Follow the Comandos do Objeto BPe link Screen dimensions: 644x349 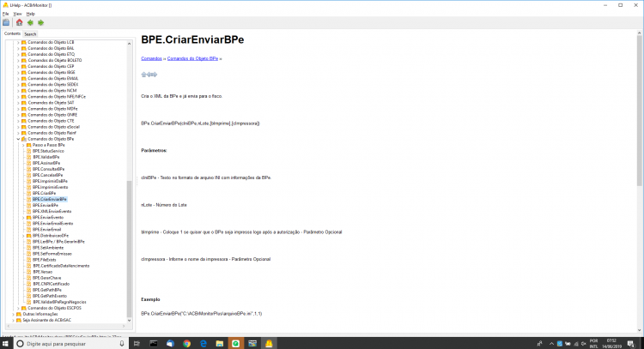click(192, 58)
